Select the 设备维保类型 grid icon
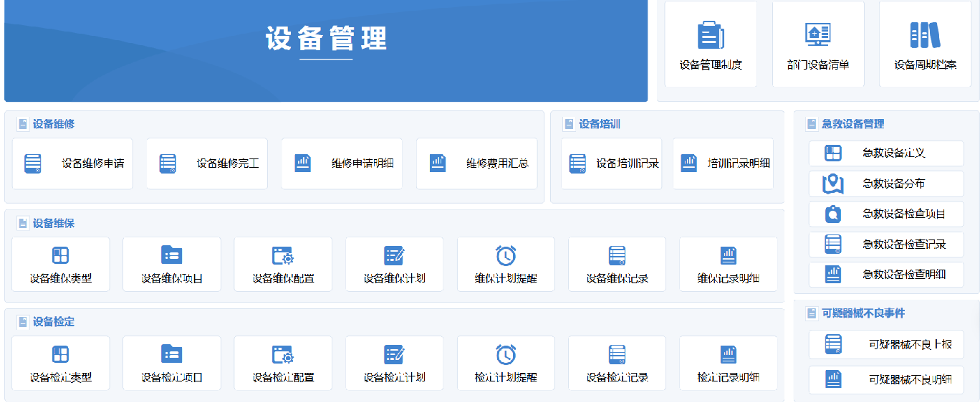980x408 pixels. (x=61, y=255)
